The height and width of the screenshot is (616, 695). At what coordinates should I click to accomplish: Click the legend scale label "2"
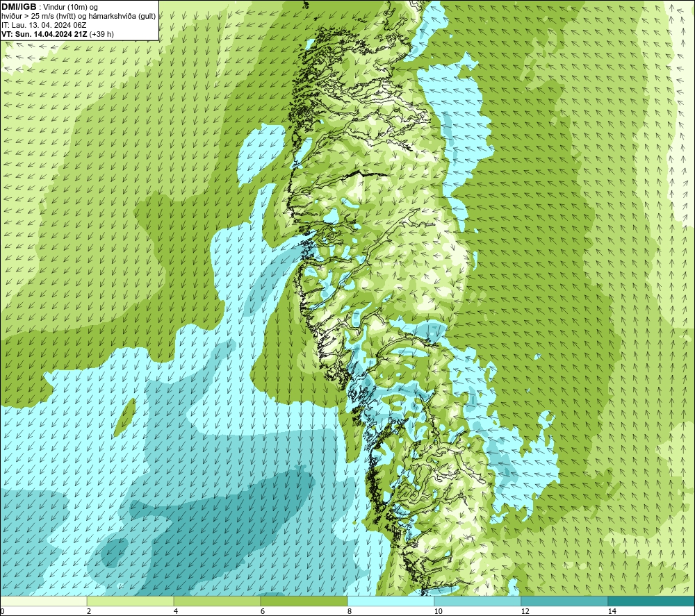coord(89,611)
